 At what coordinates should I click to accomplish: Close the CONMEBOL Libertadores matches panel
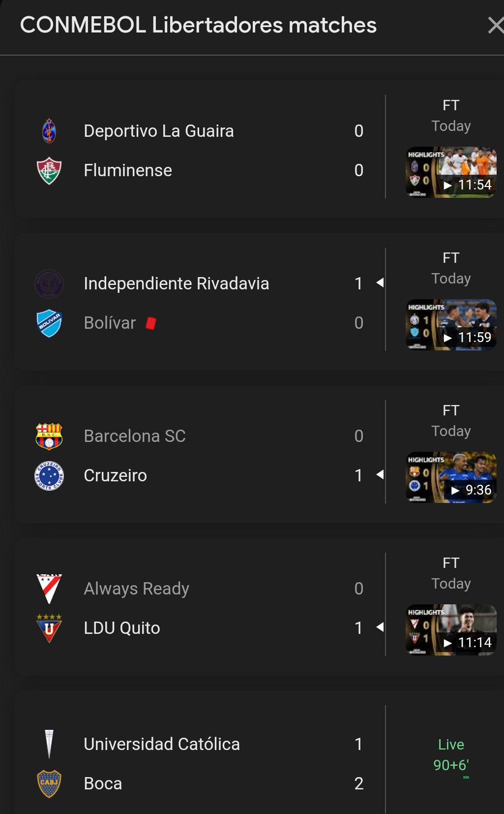point(495,25)
